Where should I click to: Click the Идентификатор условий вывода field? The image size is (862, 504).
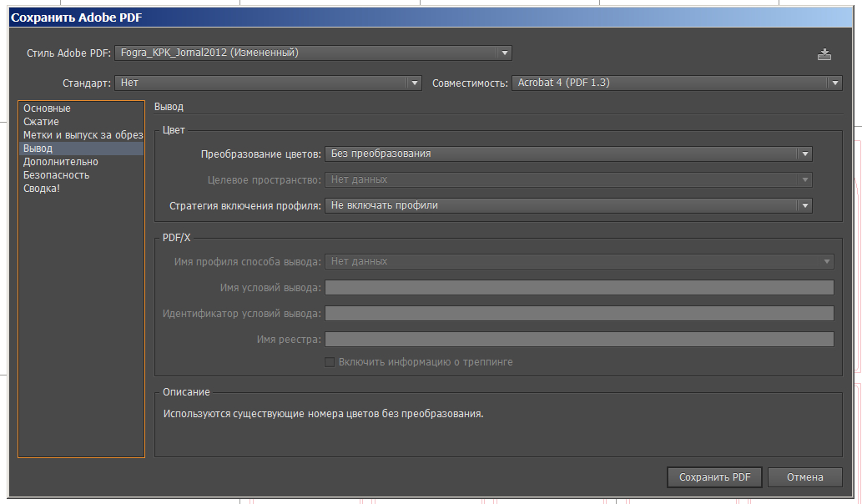pyautogui.click(x=579, y=313)
